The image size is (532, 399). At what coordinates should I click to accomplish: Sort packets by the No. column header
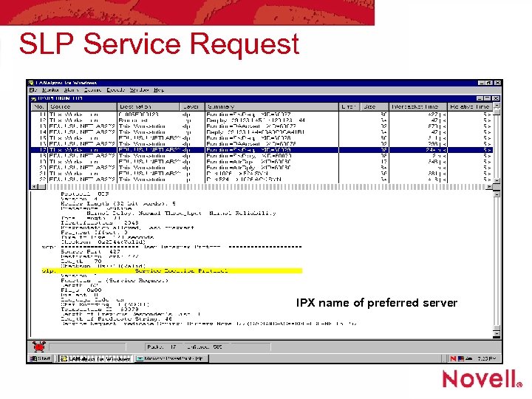[39, 106]
